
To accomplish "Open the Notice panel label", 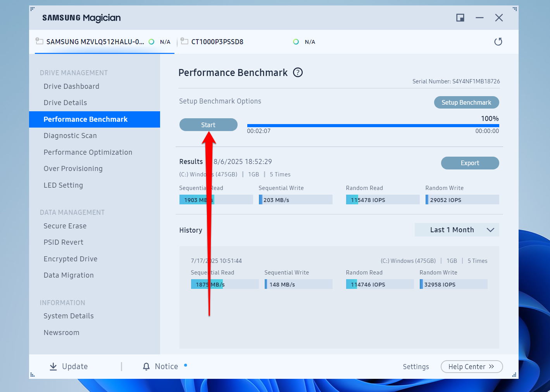I will pyautogui.click(x=167, y=366).
